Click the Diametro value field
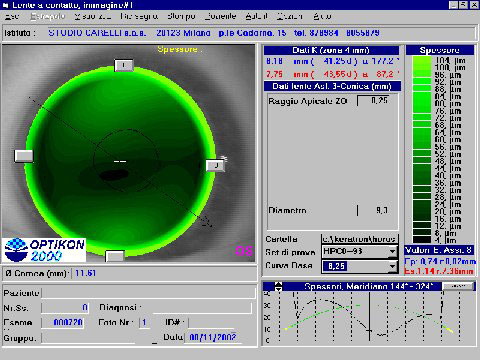 pos(377,210)
